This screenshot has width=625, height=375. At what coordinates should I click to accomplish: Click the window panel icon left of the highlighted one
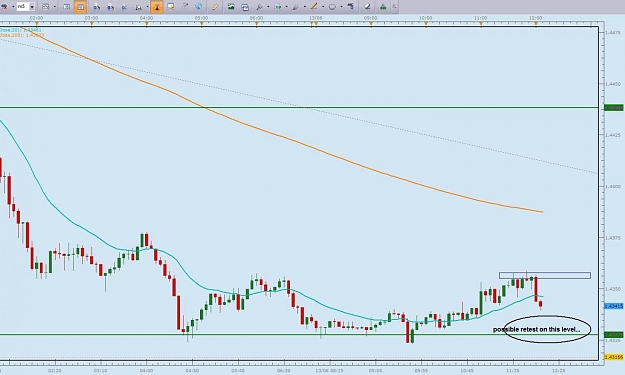pos(67,7)
